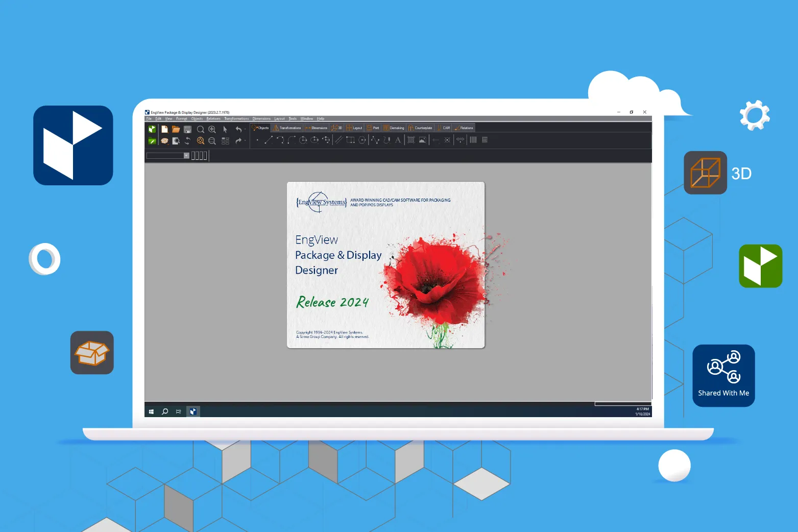Click the horizontal stretch arrows icon
Screen dimensions: 798x532
[460, 140]
